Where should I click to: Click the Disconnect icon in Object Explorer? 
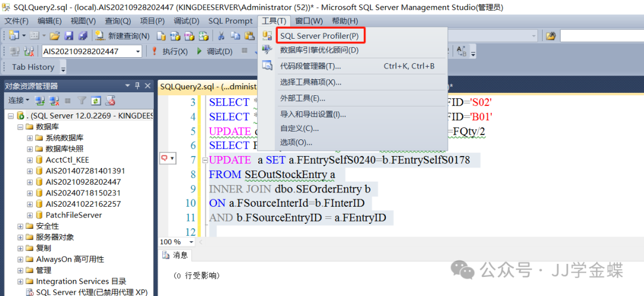coord(54,101)
